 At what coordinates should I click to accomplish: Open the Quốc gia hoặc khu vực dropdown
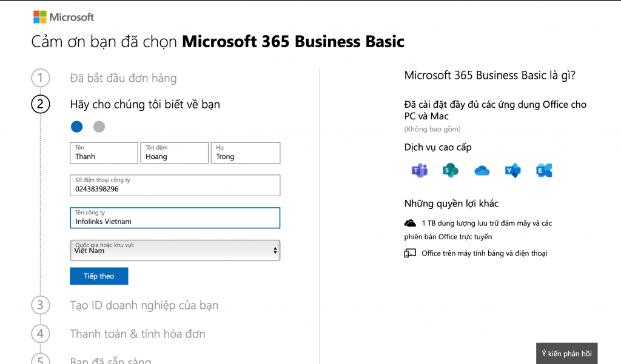pos(175,250)
